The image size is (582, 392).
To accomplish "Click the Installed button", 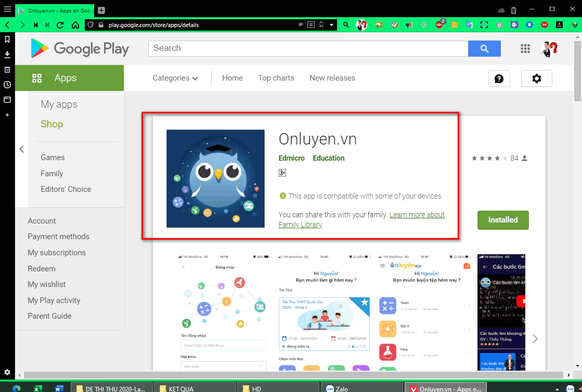I will pyautogui.click(x=502, y=220).
